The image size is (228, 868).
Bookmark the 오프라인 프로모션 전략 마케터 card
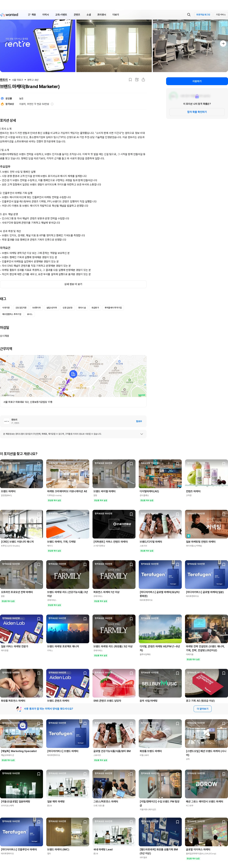39,564
